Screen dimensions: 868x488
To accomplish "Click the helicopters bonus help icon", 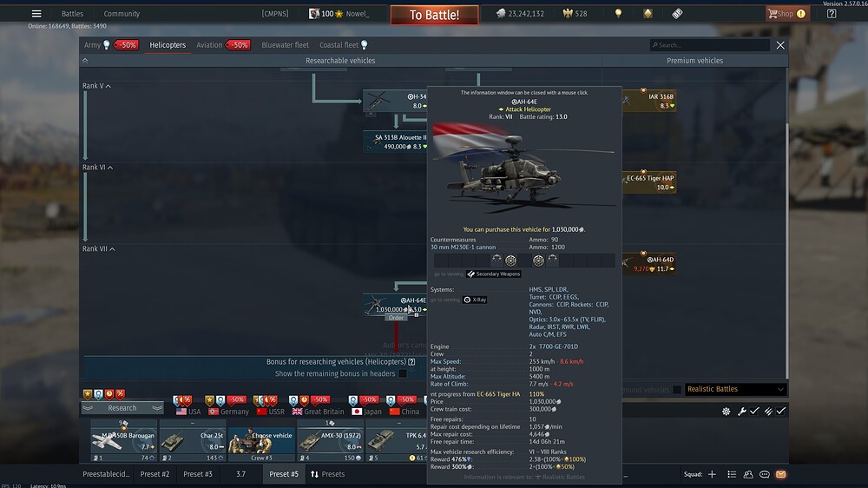I will point(411,362).
